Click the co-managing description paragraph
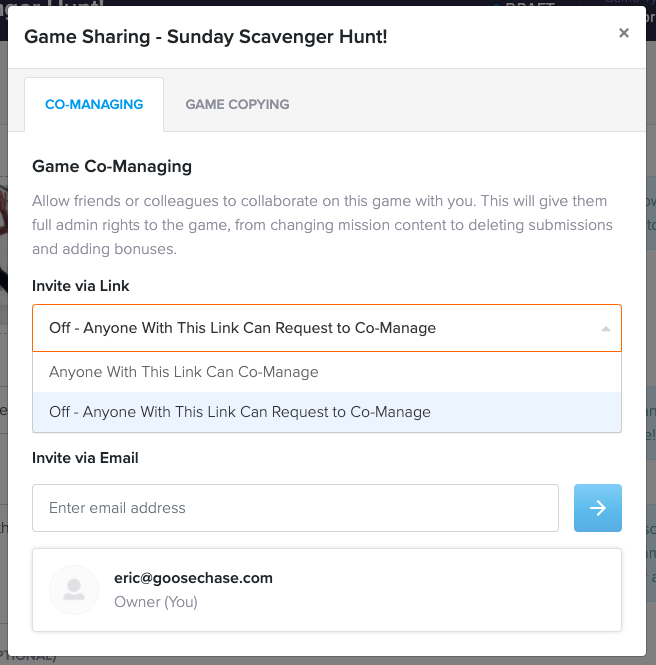The image size is (656, 665). [322, 225]
